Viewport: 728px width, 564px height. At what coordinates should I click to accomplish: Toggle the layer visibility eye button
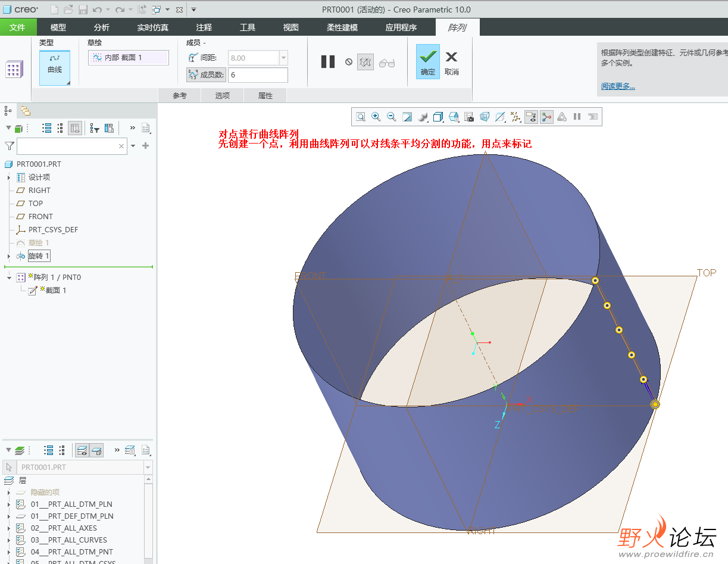[83, 450]
